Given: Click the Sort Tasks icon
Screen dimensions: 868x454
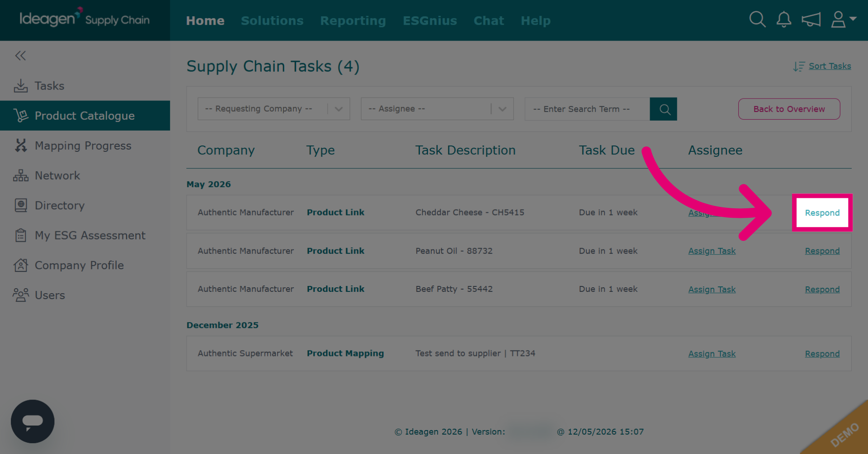Looking at the screenshot, I should click(799, 66).
